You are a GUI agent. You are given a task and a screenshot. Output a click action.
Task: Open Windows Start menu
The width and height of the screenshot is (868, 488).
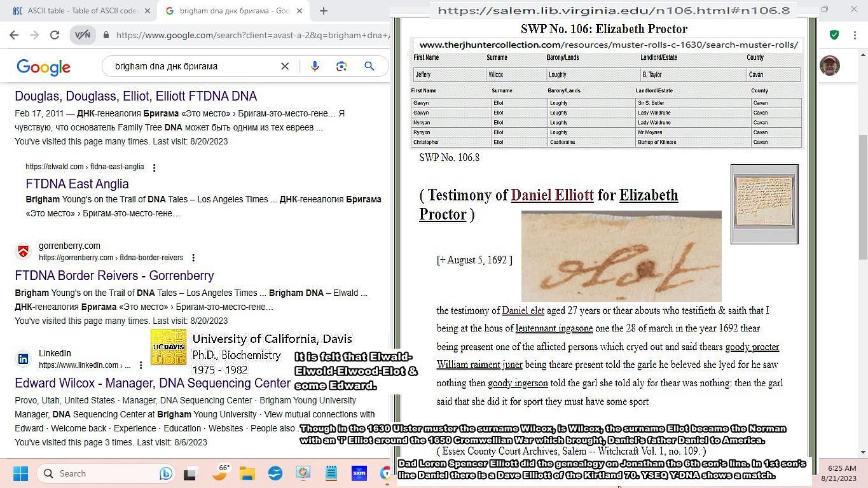pyautogui.click(x=20, y=474)
